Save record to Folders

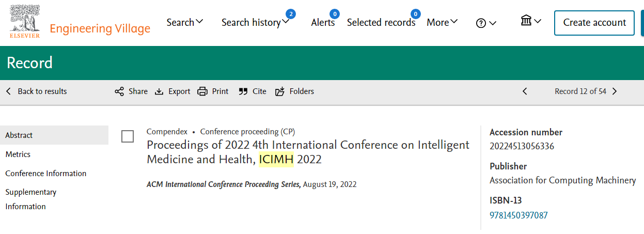pyautogui.click(x=294, y=91)
